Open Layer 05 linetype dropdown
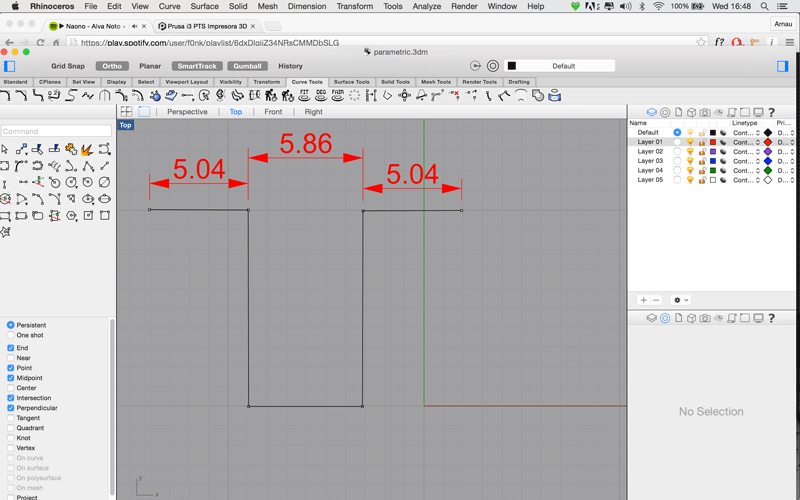The width and height of the screenshot is (800, 500). 746,180
